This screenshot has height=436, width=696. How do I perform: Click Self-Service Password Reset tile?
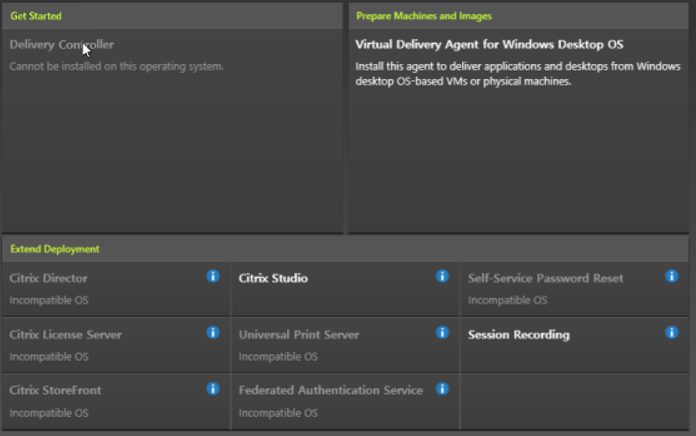coord(574,289)
